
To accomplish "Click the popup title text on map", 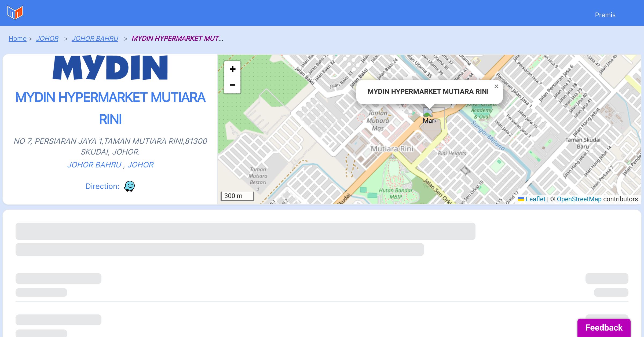I will (x=428, y=92).
